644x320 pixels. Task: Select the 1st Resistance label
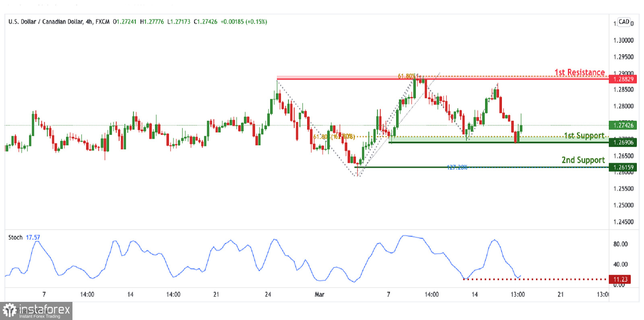coord(580,72)
